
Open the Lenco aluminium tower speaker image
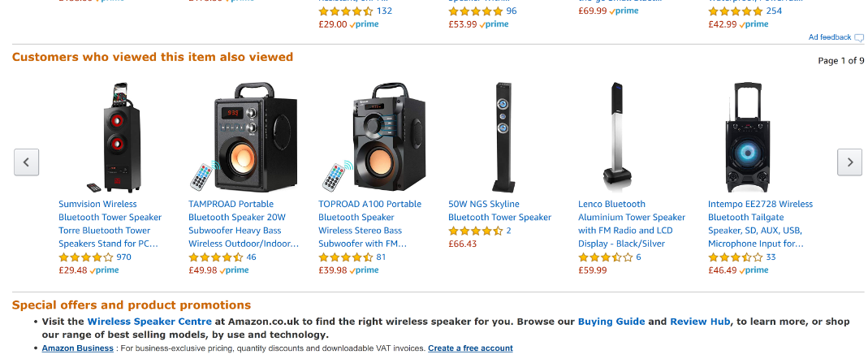tap(618, 137)
